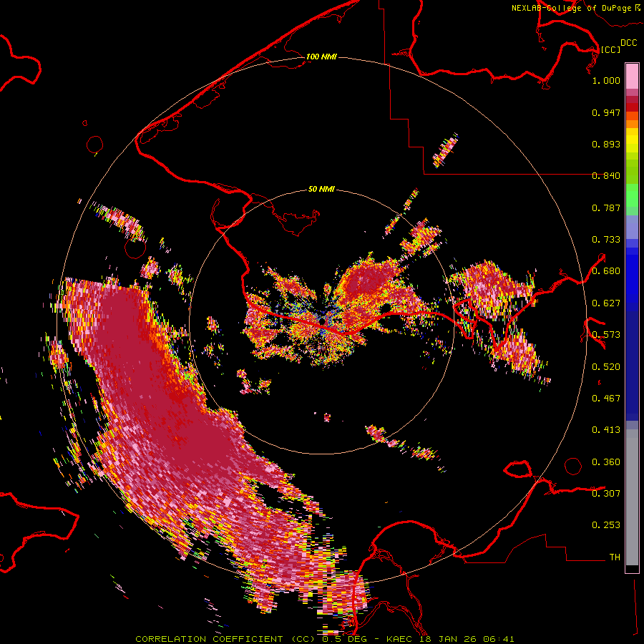Select the 0.680 scale value
Image resolution: width=644 pixels, height=644 pixels.
tap(606, 271)
